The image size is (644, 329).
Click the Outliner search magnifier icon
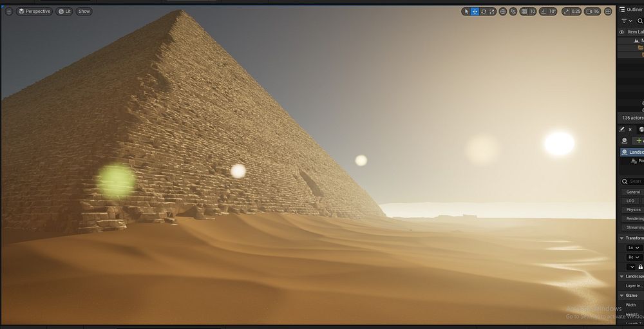640,21
